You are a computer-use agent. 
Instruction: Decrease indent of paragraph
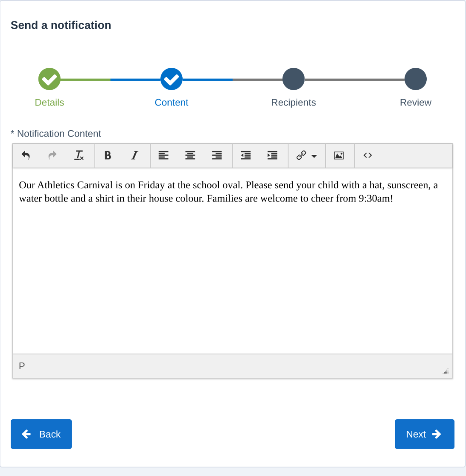246,155
